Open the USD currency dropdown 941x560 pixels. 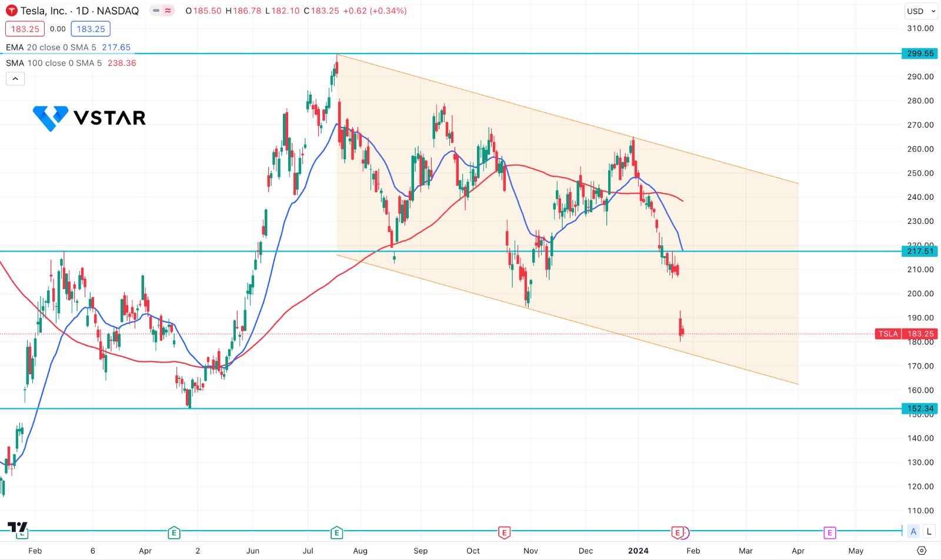pos(920,11)
